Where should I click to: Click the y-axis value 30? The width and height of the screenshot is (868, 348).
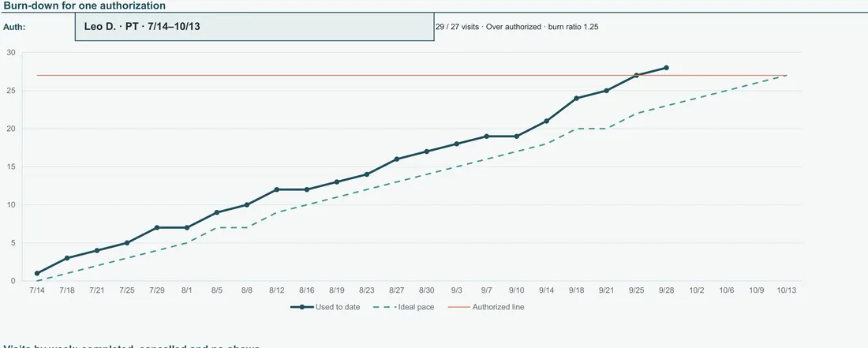[11, 53]
